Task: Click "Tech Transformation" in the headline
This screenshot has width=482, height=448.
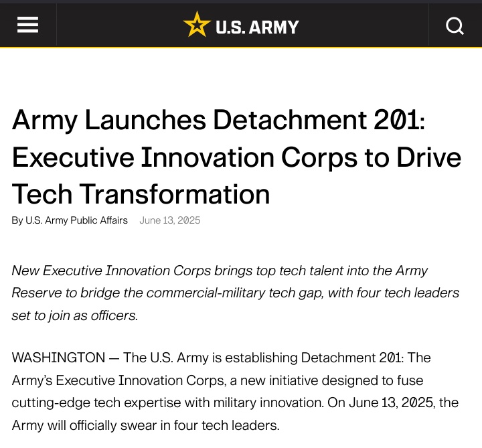Action: pyautogui.click(x=141, y=194)
